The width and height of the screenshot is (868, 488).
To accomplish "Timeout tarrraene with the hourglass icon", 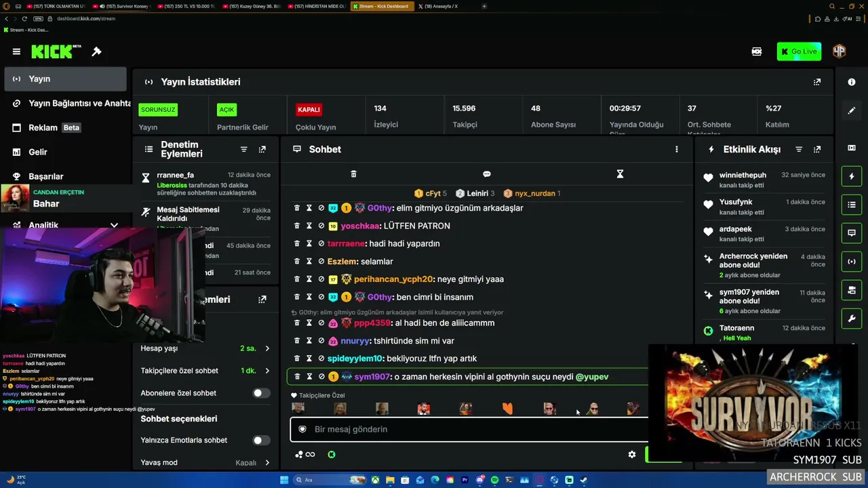I will 309,243.
